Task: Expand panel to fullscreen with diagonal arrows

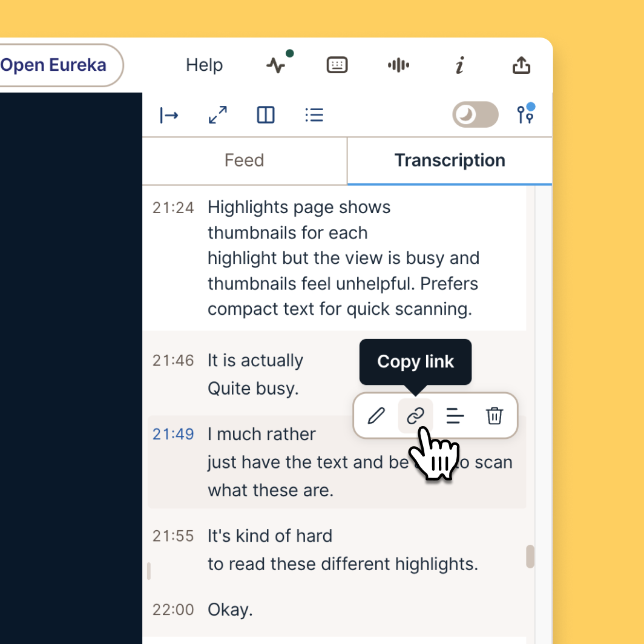Action: (x=218, y=115)
